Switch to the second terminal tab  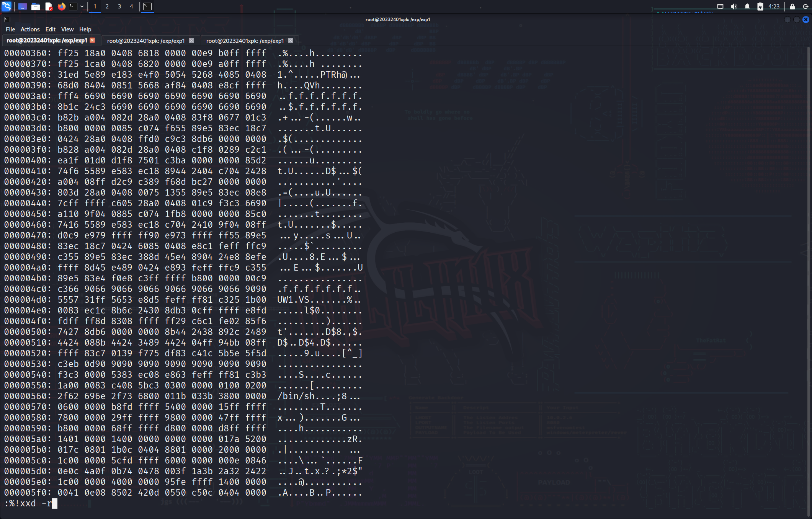[145, 41]
